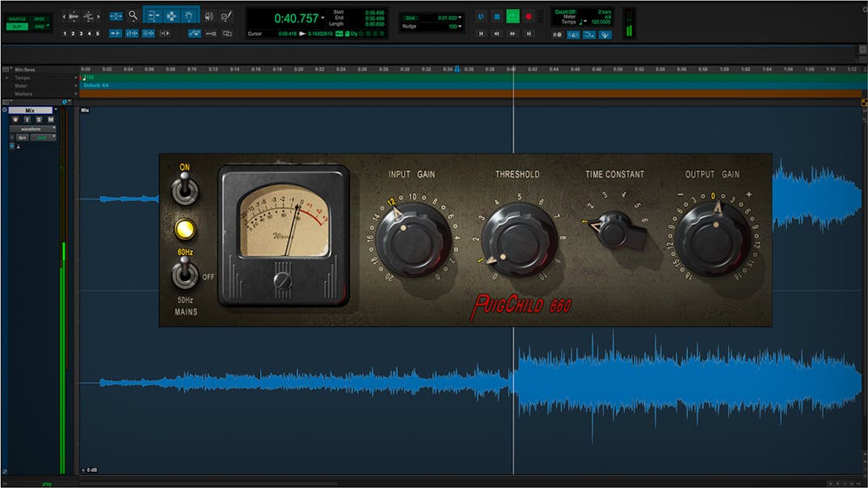This screenshot has width=868, height=488.
Task: Choose the Pencil tool in toolbar
Action: point(226,15)
